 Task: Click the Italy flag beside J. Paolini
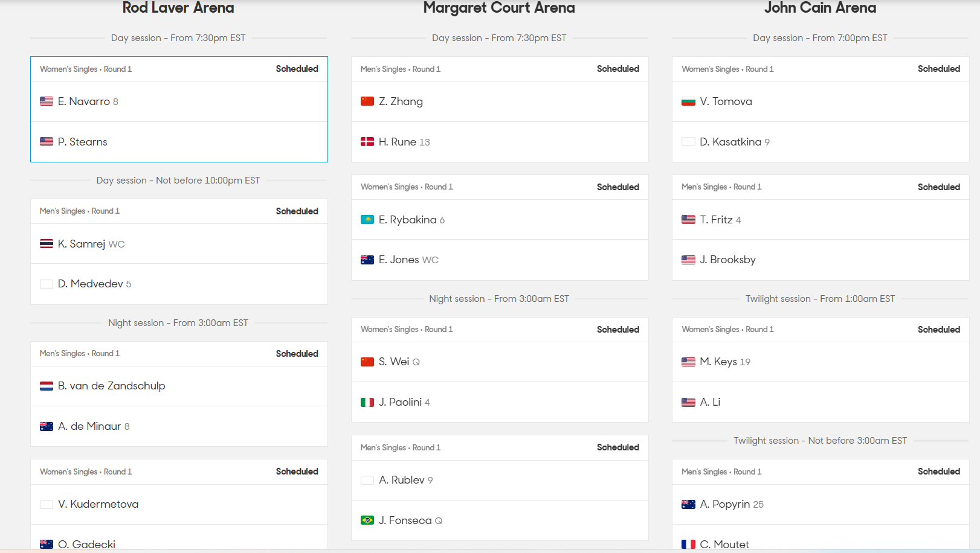pos(367,402)
